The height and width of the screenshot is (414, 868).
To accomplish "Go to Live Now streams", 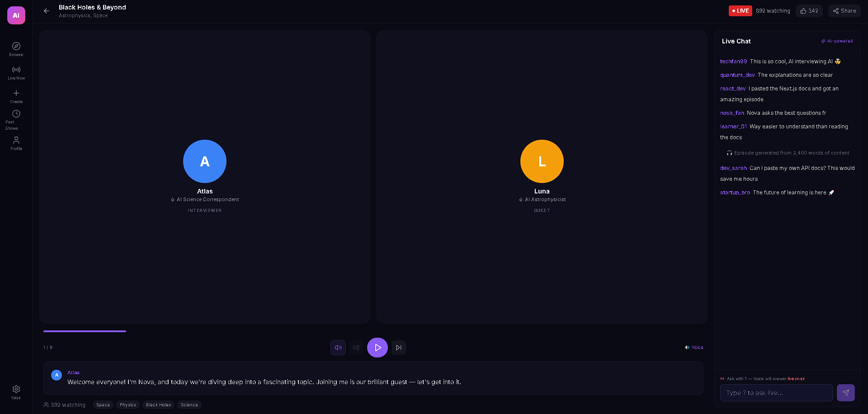I will pos(16,73).
